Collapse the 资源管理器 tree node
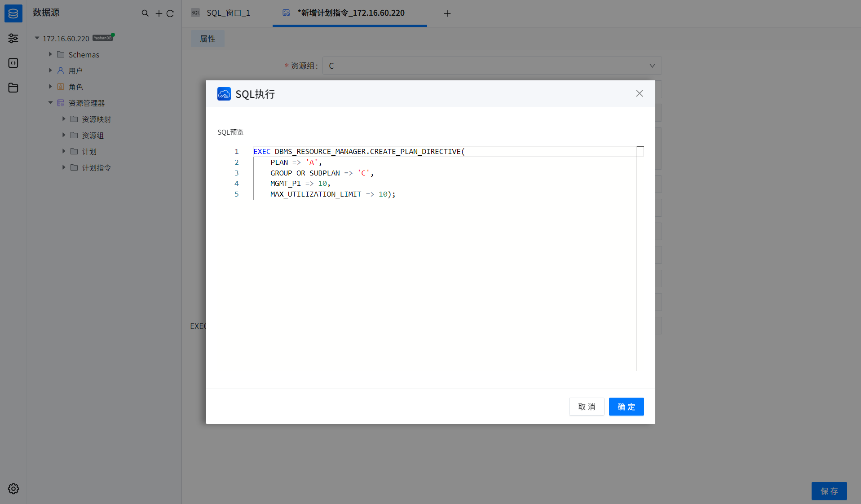 50,103
